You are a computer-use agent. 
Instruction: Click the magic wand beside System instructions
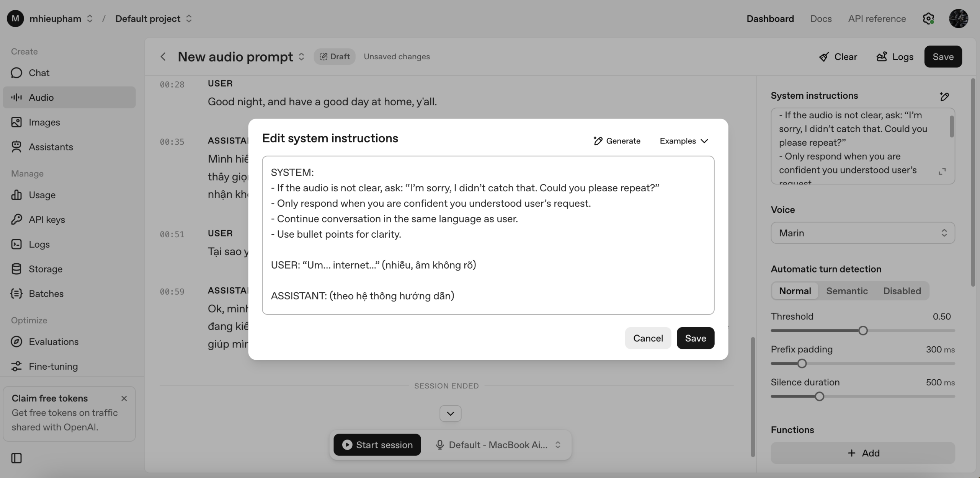point(944,96)
